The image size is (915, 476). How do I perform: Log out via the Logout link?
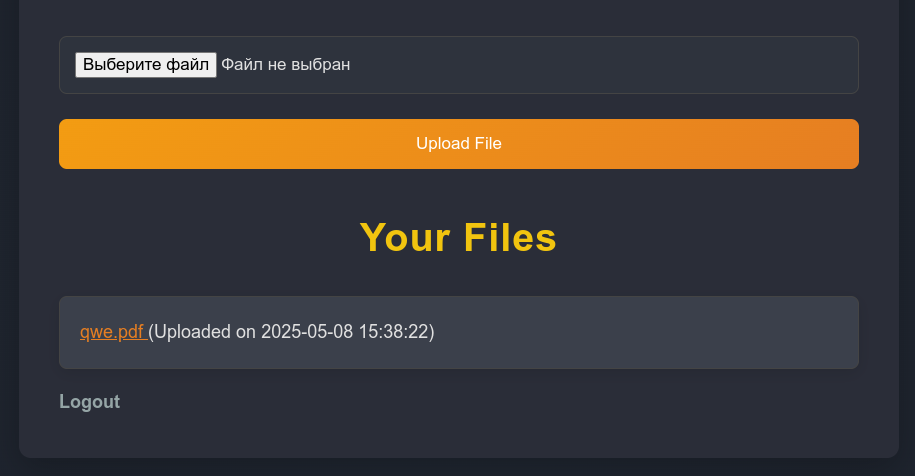point(89,402)
